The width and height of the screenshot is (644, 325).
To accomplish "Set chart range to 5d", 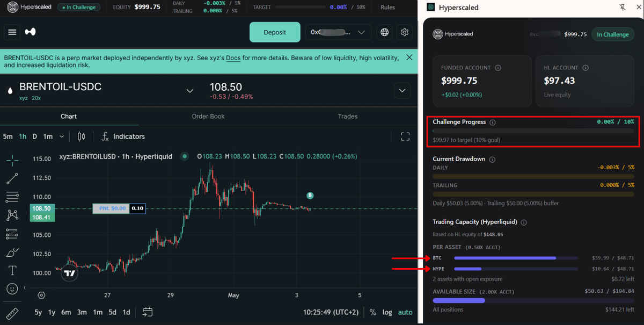I will [112, 312].
